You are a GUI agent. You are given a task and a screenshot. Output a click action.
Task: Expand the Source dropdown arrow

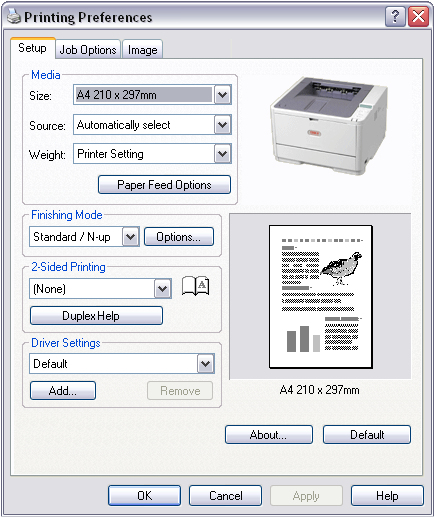pyautogui.click(x=223, y=125)
